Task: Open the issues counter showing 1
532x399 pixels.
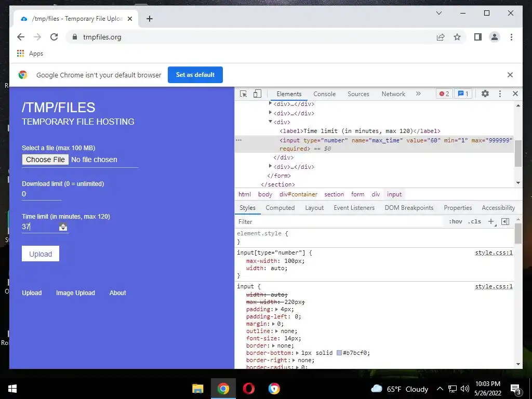Action: click(x=463, y=94)
